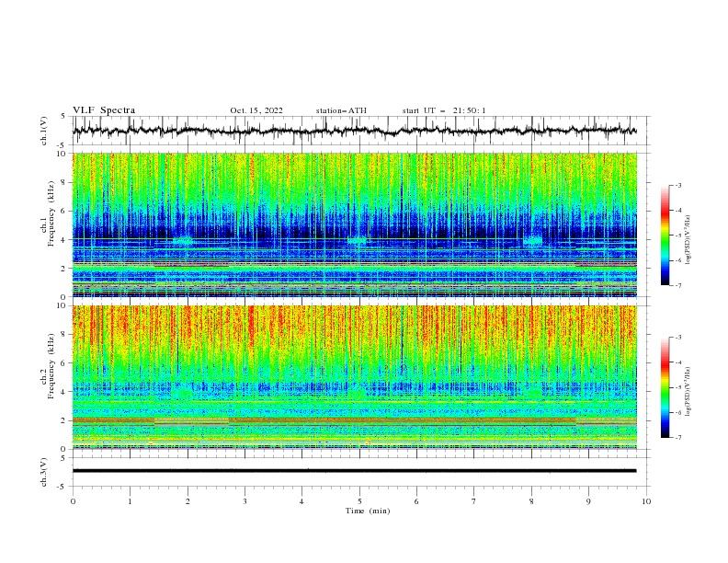
Task: Click the ch.1 voltage waveform trace
Action: click(354, 131)
